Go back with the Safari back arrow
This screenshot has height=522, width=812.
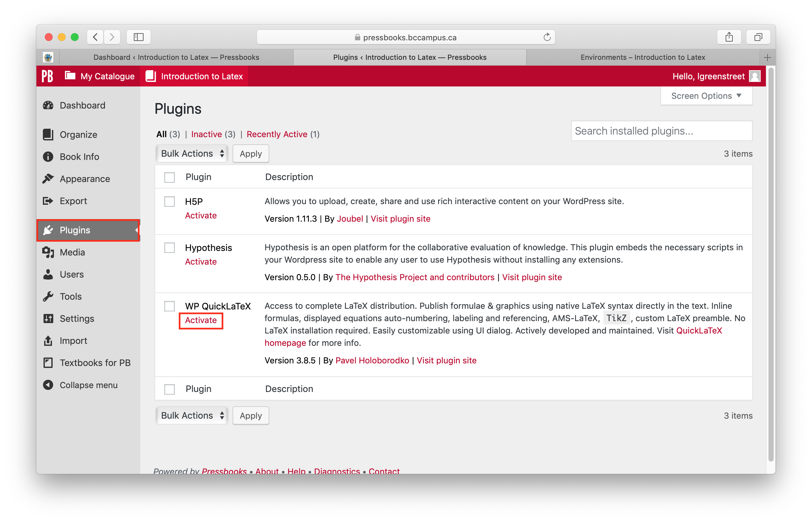click(x=95, y=37)
